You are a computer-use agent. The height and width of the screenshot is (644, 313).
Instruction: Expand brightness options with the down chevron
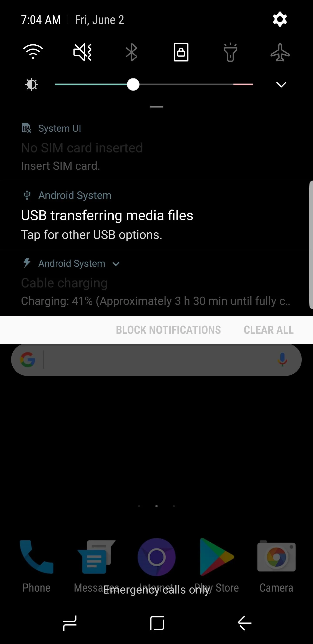click(281, 84)
